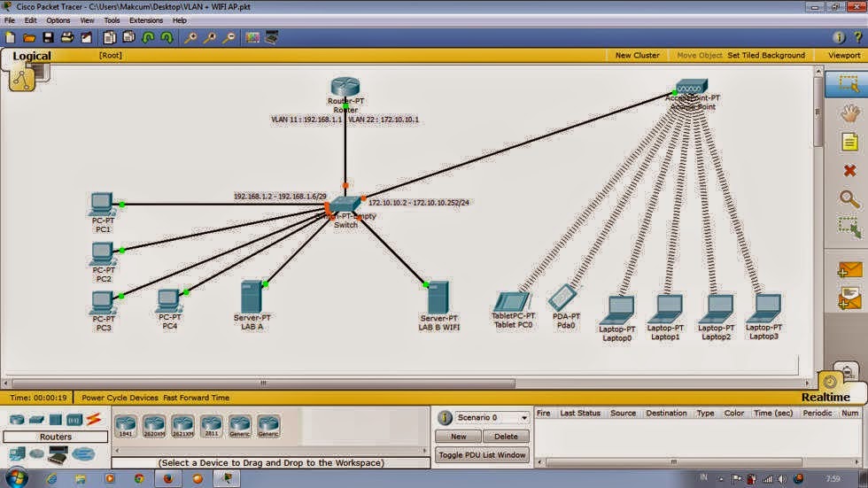Choose the Select tool in the right sidebar
868x488 pixels.
(848, 84)
